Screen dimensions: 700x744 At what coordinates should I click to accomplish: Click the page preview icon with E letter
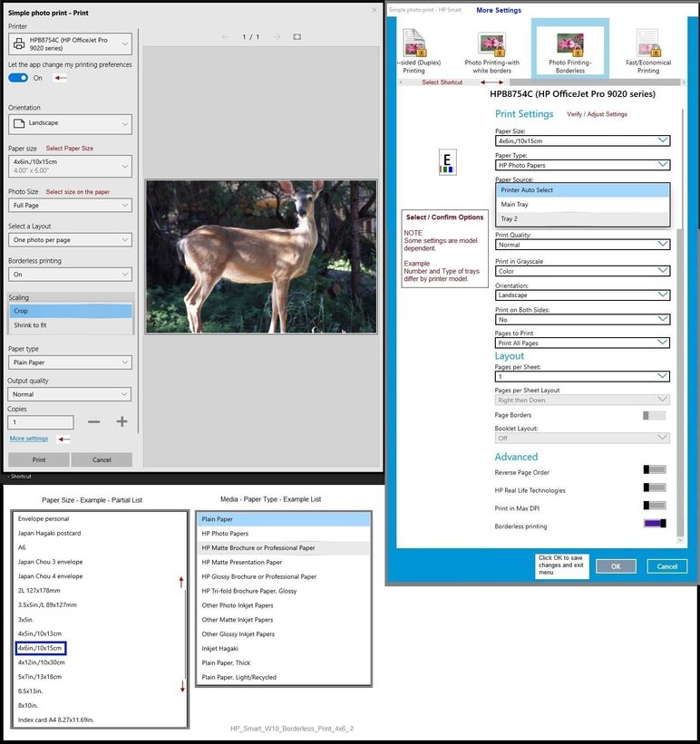447,162
